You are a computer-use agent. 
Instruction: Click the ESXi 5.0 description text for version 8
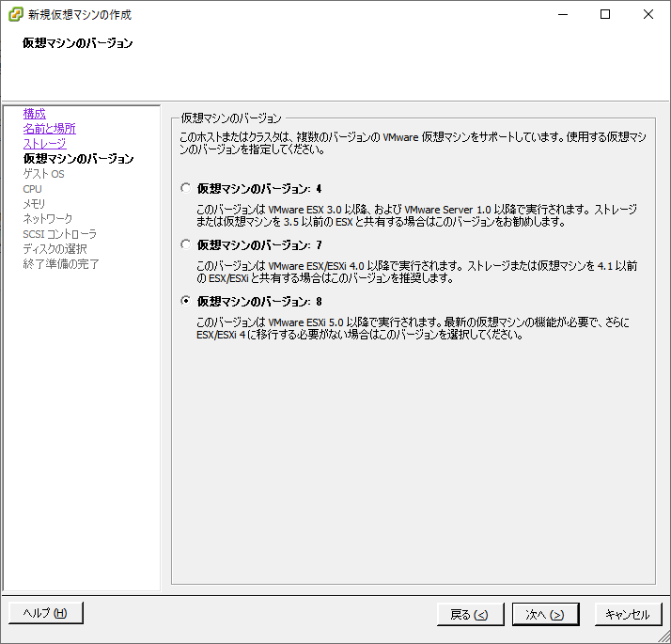click(413, 328)
